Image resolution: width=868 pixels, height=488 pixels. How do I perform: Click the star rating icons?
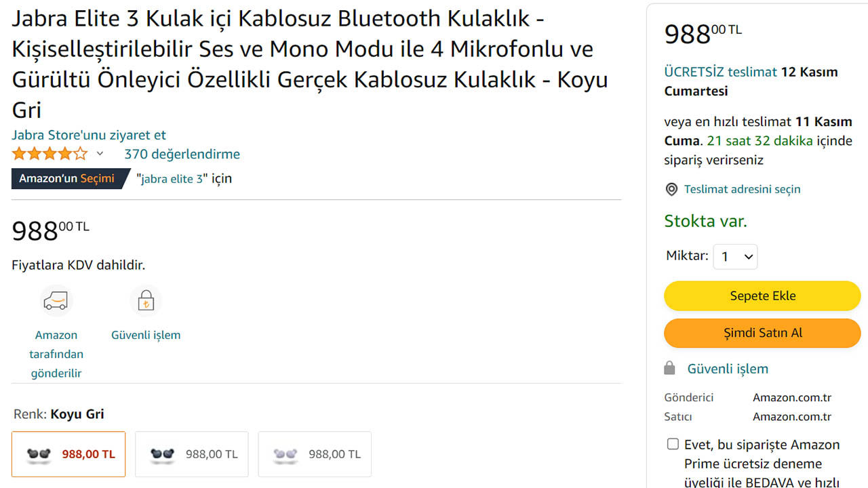coord(50,154)
